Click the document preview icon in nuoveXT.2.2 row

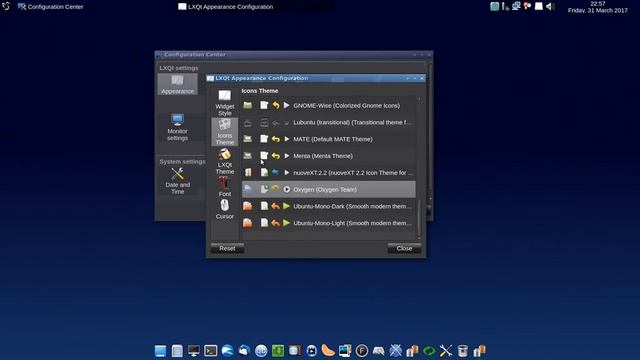pyautogui.click(x=264, y=173)
